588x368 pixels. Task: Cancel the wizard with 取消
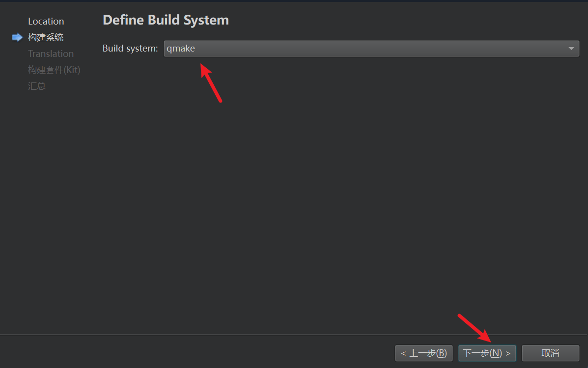pyautogui.click(x=551, y=353)
